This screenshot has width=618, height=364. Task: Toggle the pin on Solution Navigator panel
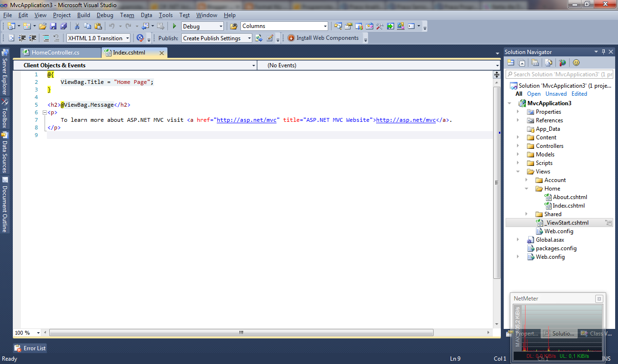603,52
